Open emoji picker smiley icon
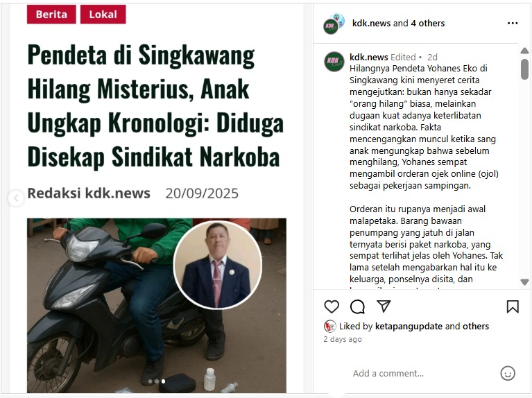The height and width of the screenshot is (398, 532). (508, 373)
